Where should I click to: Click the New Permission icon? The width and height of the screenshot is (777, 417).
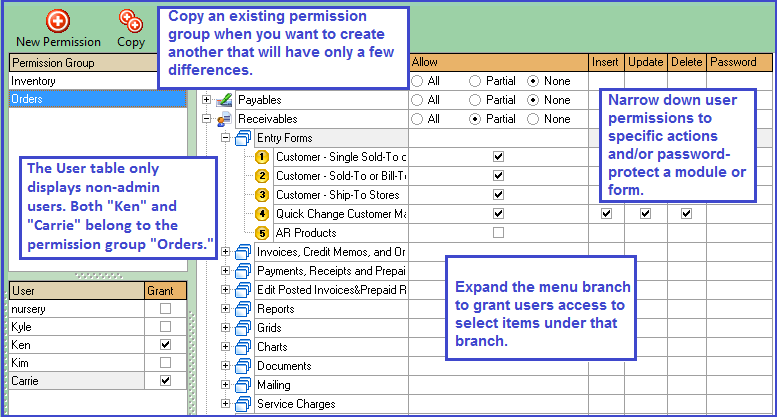point(58,21)
